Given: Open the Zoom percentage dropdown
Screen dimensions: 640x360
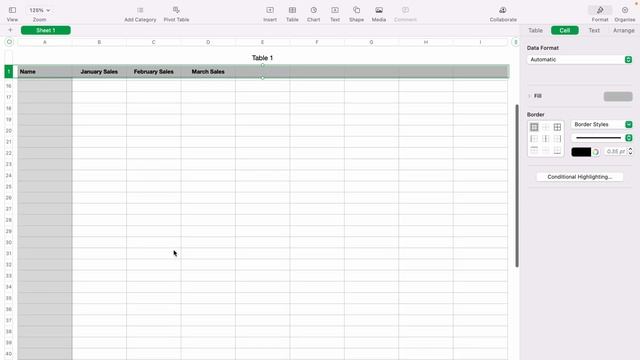Looking at the screenshot, I should 40,10.
